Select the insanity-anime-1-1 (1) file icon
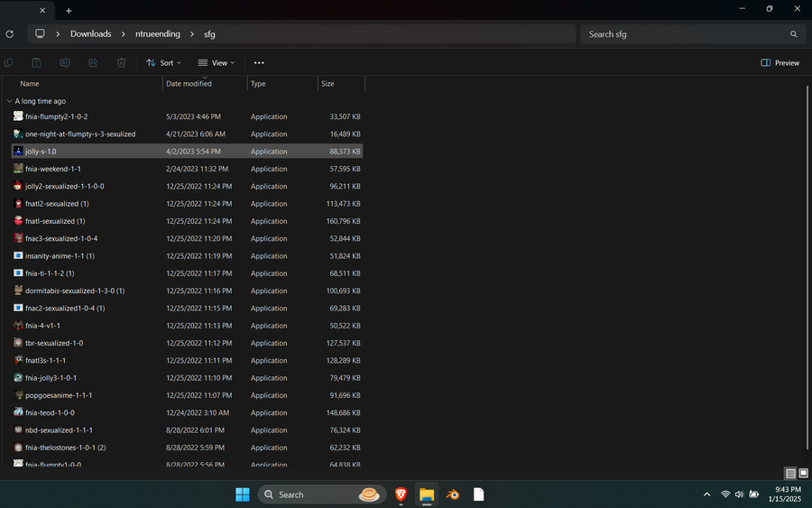Screen dimensions: 812x508 pyautogui.click(x=18, y=255)
